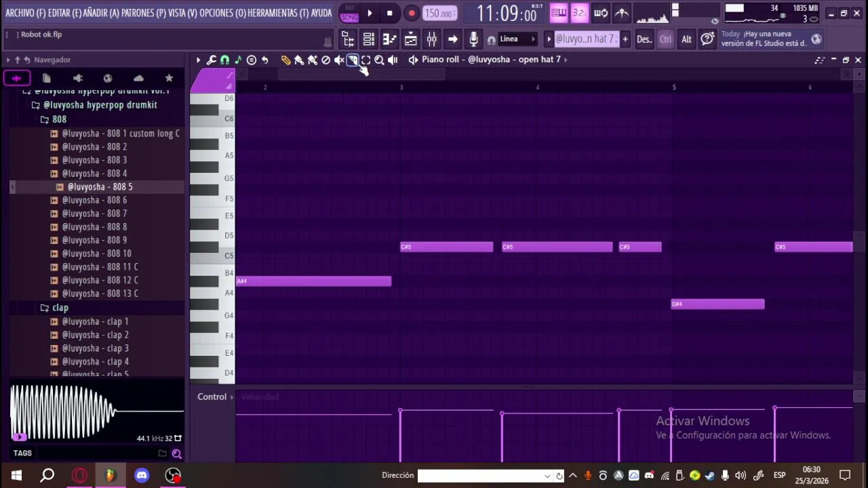Toggle the 3.2.1 countdown before recording
This screenshot has width=868, height=488.
point(579,13)
